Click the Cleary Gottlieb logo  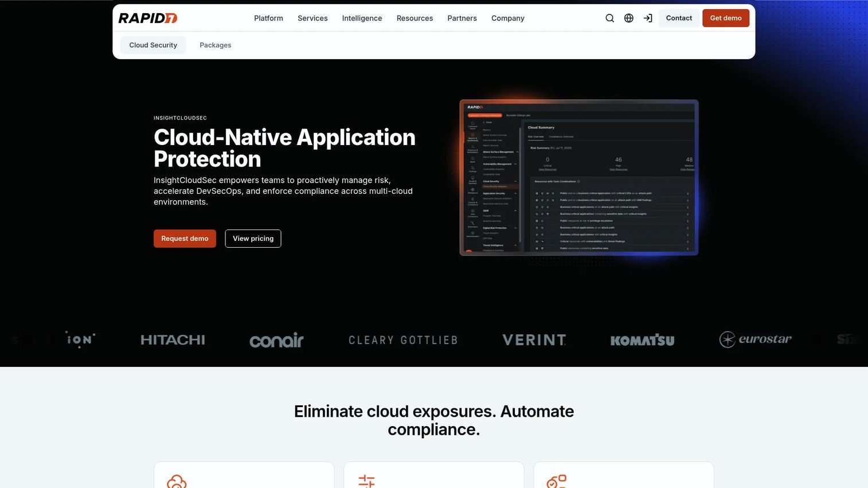pyautogui.click(x=403, y=340)
